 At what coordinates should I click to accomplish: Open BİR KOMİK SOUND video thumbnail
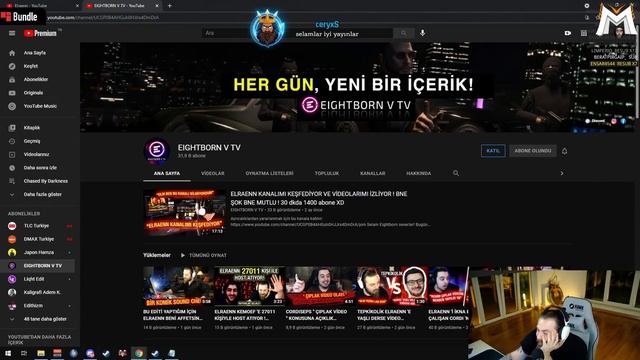click(178, 286)
